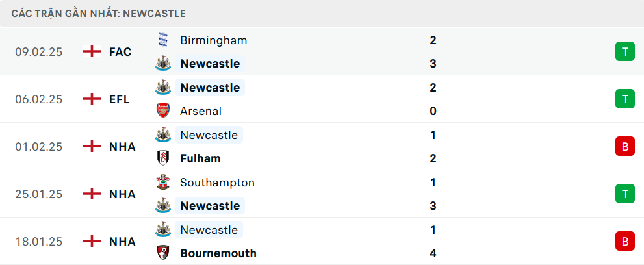
Task: Click the Fulham club crest icon
Action: click(162, 158)
